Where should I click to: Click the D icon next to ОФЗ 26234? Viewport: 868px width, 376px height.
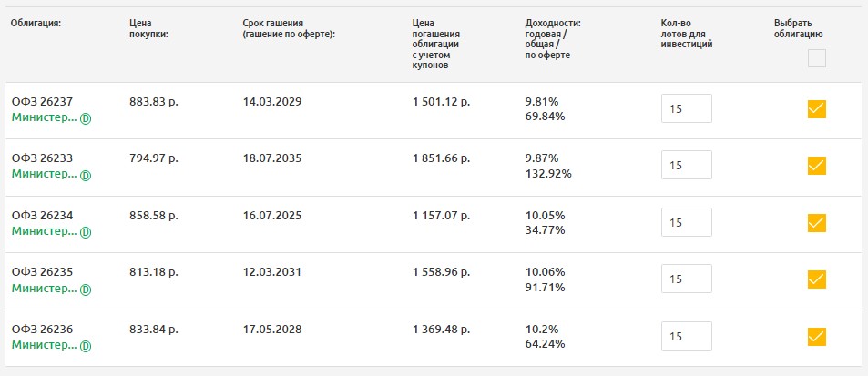tap(86, 232)
